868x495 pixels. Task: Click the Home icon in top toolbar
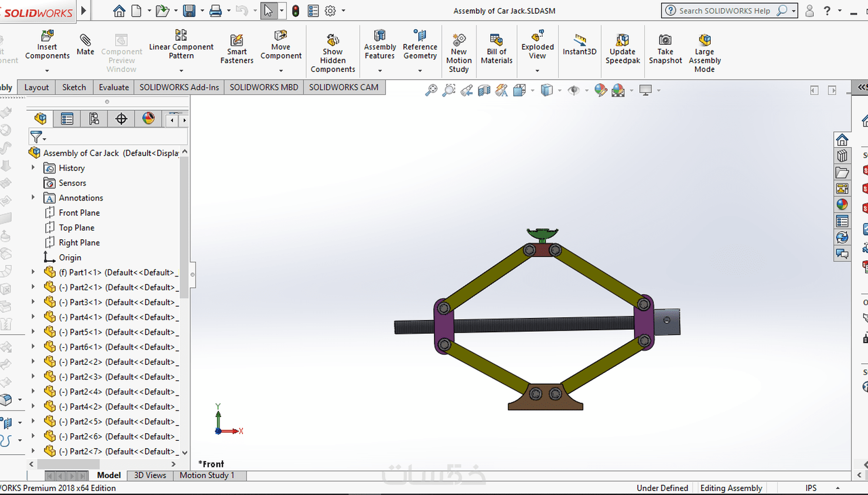click(x=119, y=11)
